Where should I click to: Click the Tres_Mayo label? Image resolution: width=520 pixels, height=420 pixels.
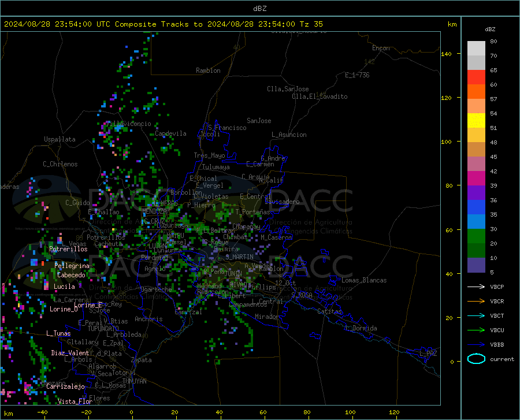pos(209,155)
